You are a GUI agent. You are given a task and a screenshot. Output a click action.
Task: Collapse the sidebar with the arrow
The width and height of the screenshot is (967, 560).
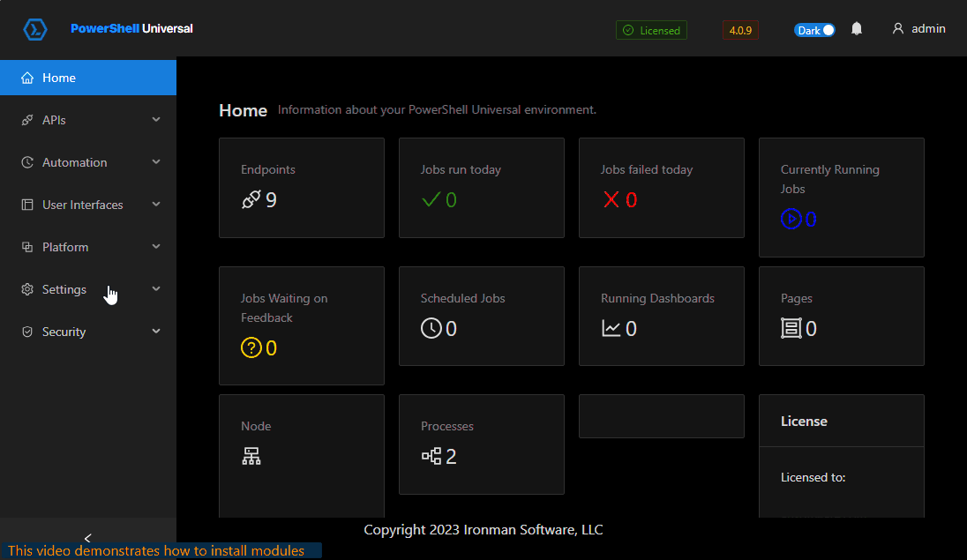pyautogui.click(x=87, y=539)
